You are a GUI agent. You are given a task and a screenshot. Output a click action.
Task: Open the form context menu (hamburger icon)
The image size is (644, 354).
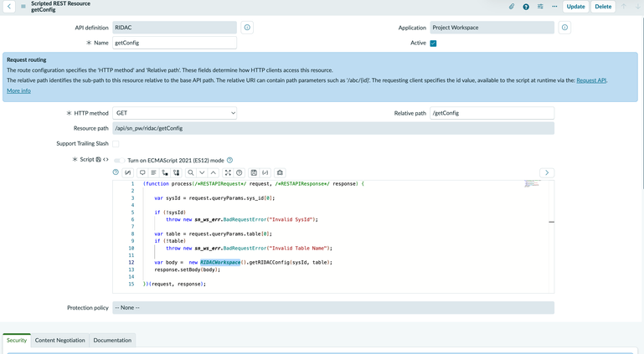point(23,7)
